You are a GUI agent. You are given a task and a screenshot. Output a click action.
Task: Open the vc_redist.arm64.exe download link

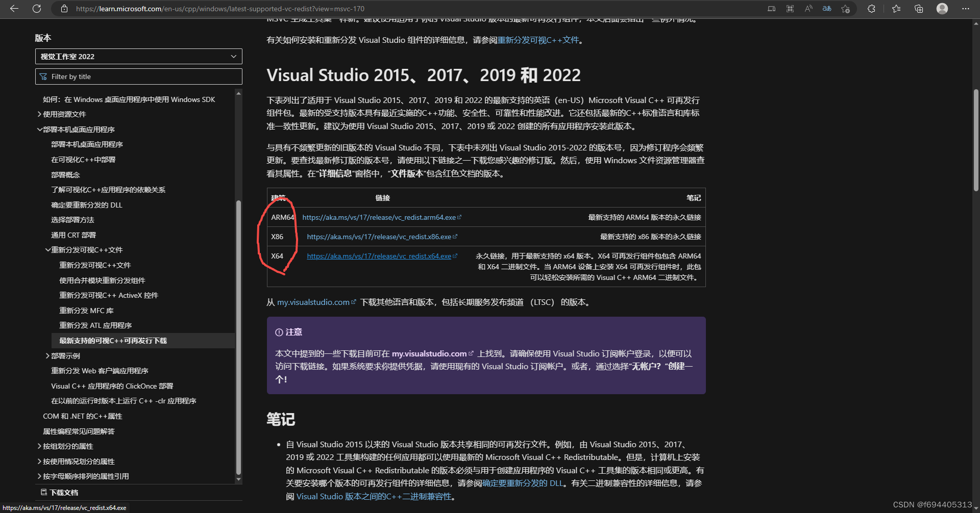(x=379, y=217)
